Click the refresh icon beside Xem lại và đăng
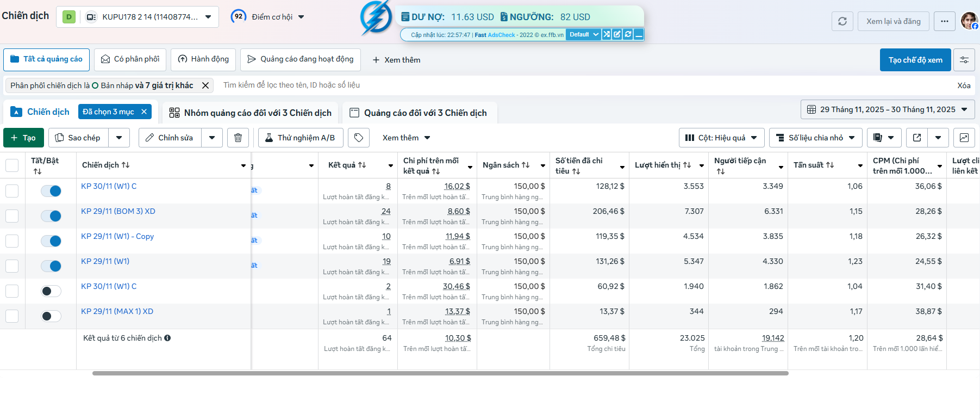980x419 pixels. [x=842, y=21]
